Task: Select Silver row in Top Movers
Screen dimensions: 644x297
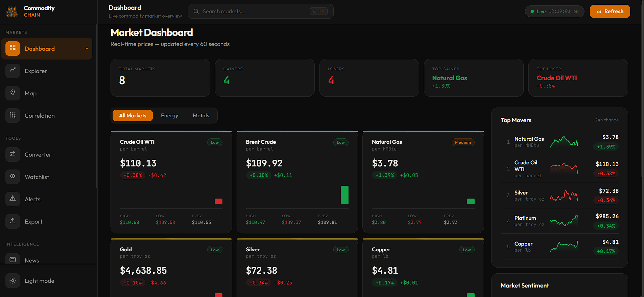Action: pos(559,196)
